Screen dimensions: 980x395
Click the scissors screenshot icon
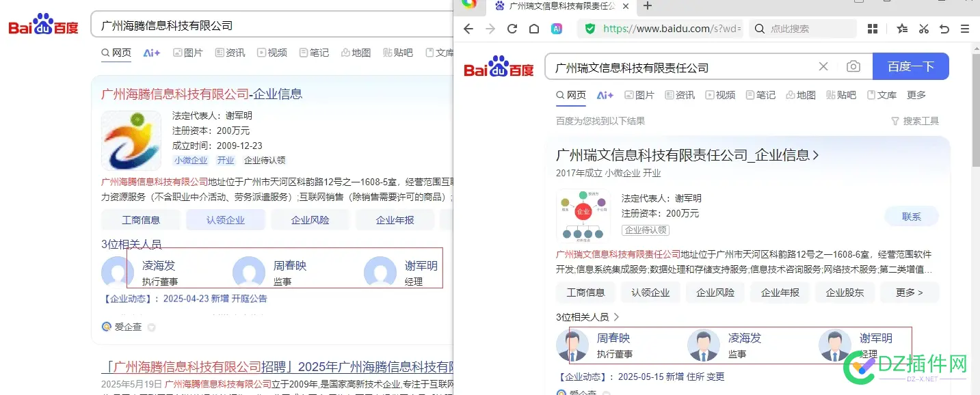coord(924,29)
